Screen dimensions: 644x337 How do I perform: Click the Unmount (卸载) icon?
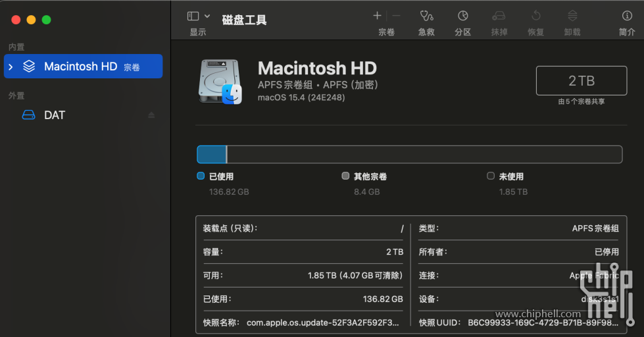pos(572,16)
